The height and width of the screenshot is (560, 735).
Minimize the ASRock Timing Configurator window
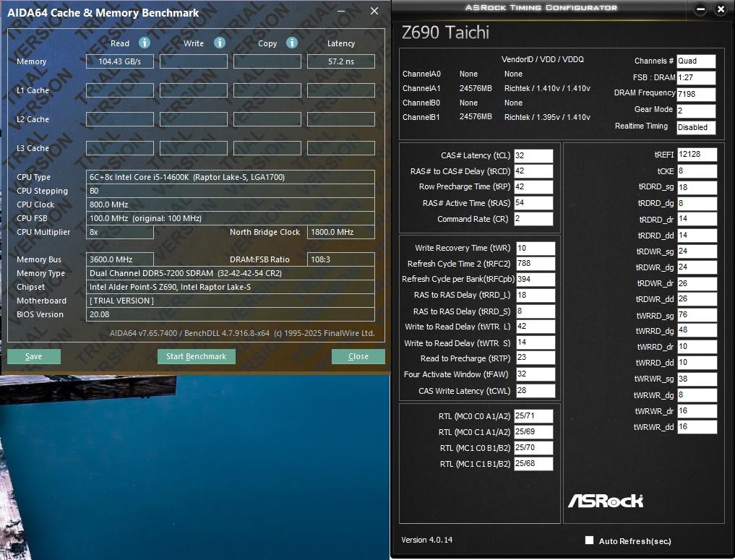[700, 9]
